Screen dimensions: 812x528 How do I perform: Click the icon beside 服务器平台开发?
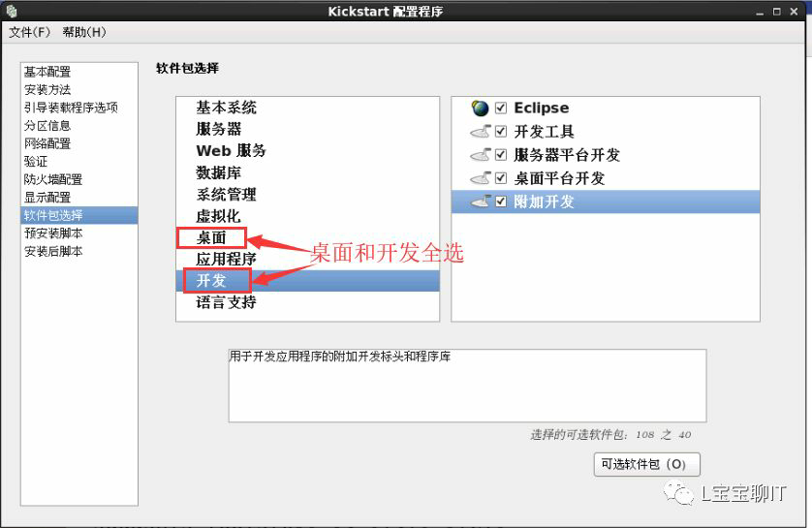[x=480, y=155]
